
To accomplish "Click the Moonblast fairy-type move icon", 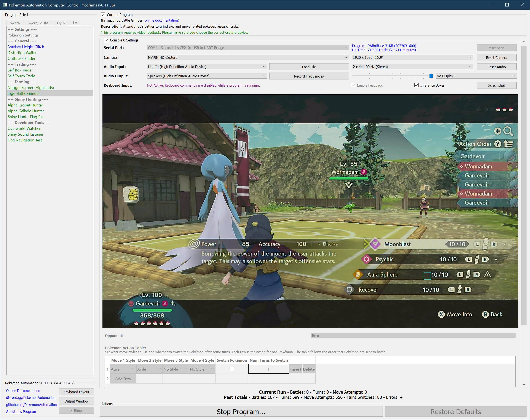I will pyautogui.click(x=375, y=244).
